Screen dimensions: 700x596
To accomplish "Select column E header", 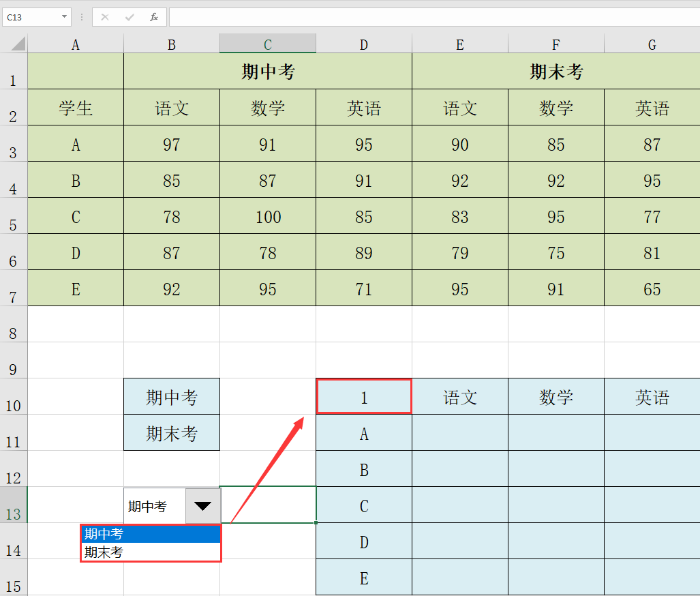I will (460, 44).
